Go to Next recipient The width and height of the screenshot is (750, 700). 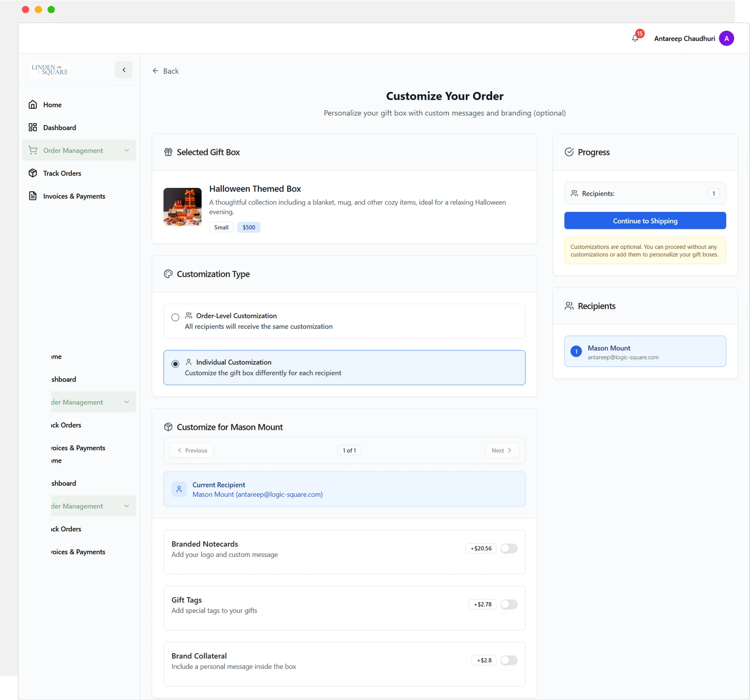(x=502, y=450)
